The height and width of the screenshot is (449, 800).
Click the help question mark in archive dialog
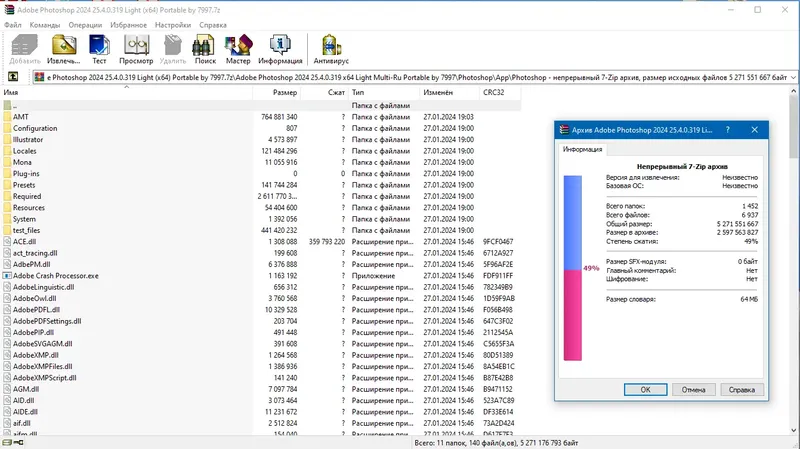(x=728, y=130)
